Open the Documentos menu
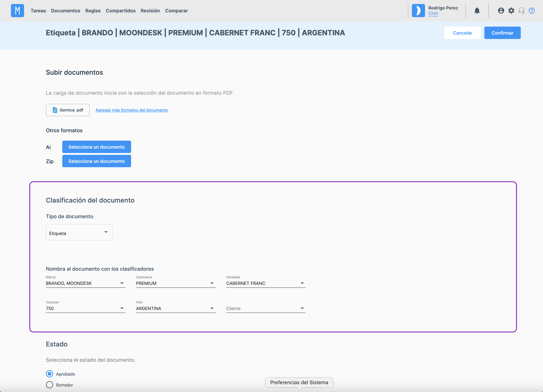 [66, 11]
